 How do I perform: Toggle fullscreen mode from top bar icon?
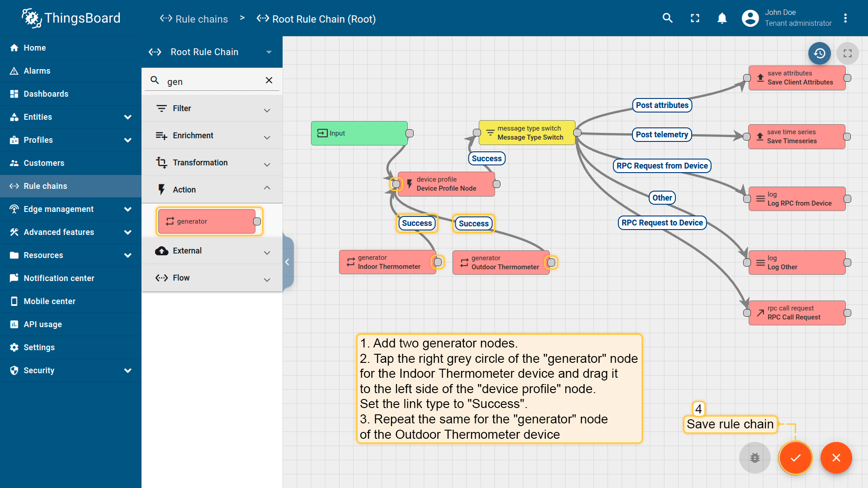point(695,18)
